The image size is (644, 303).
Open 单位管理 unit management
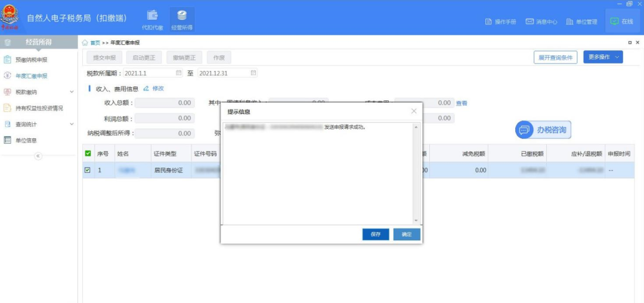coord(581,22)
